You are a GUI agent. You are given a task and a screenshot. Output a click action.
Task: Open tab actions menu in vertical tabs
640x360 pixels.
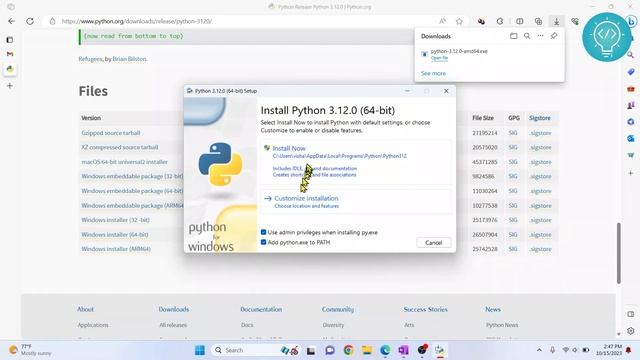pyautogui.click(x=10, y=40)
